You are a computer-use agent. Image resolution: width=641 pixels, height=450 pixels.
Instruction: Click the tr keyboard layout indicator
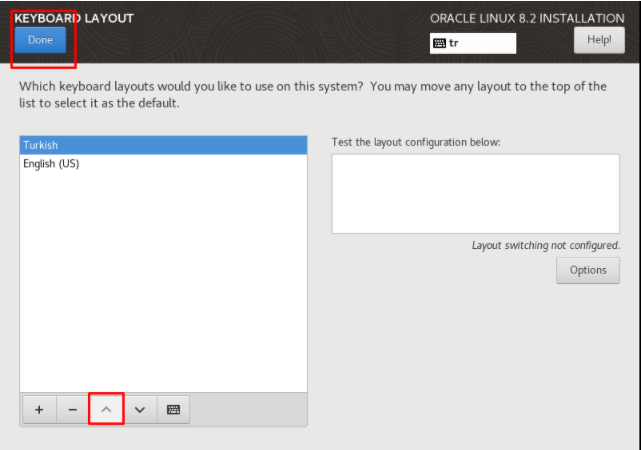coord(473,43)
